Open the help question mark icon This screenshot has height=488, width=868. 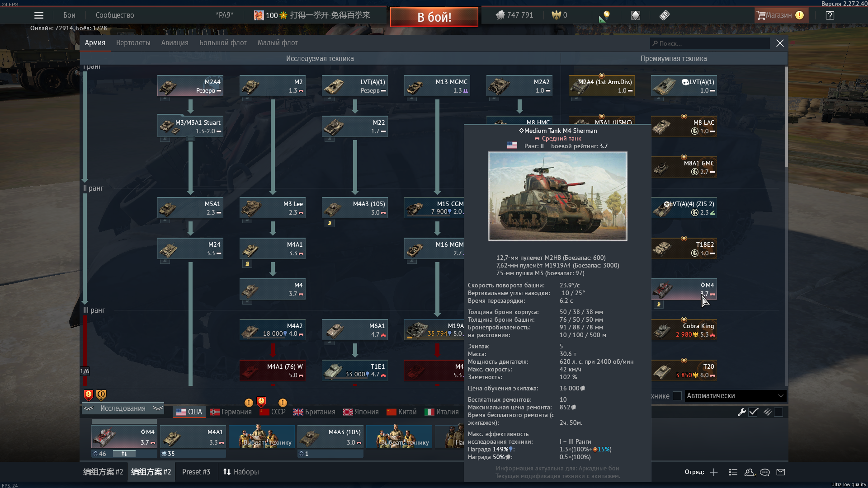[x=830, y=15]
